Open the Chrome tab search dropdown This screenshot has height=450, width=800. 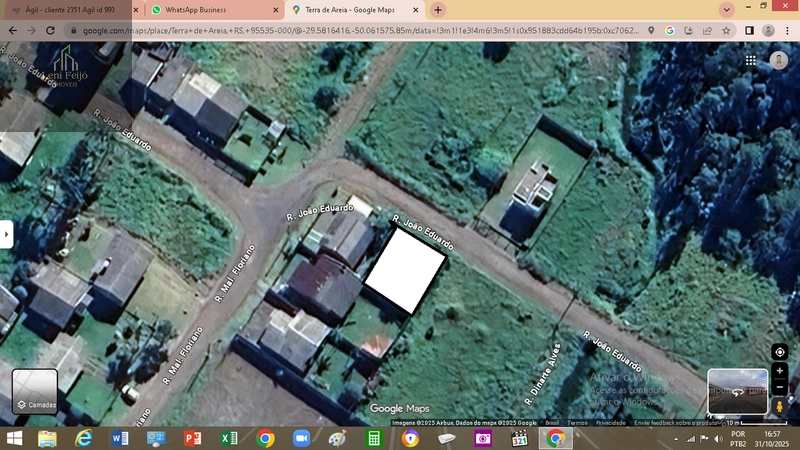click(x=726, y=9)
